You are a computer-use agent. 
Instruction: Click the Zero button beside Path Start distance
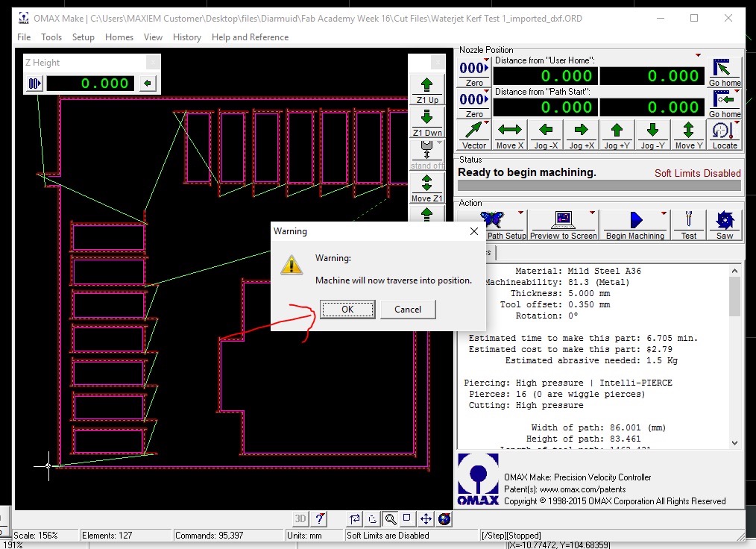473,104
